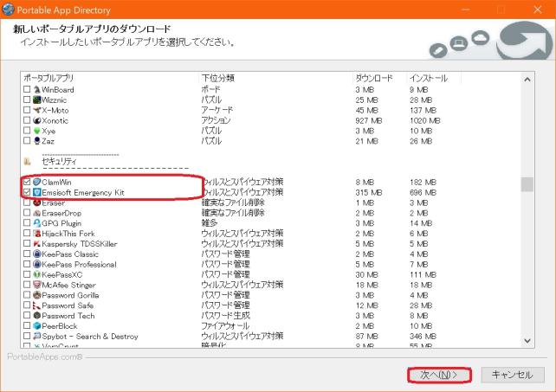The height and width of the screenshot is (392, 556).
Task: Click the WinBoard app icon
Action: [x=37, y=89]
